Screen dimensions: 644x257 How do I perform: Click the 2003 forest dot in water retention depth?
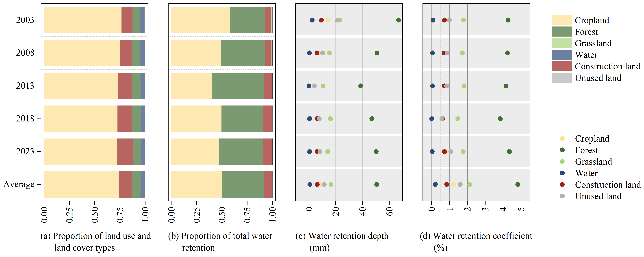(x=399, y=20)
